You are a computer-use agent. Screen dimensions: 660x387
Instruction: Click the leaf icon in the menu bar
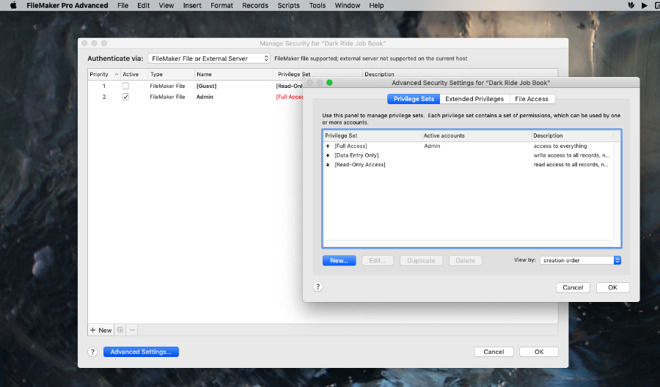point(631,5)
